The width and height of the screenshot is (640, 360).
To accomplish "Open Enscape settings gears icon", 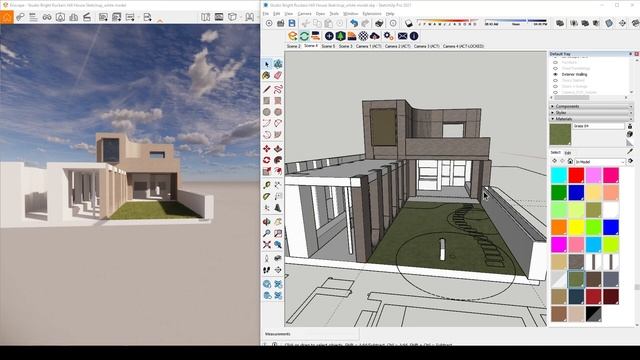I will click(388, 36).
